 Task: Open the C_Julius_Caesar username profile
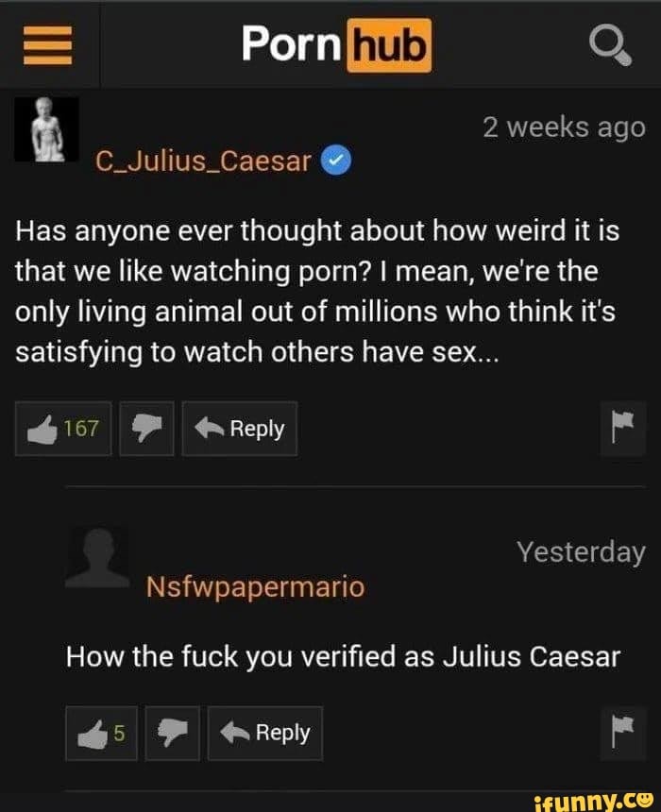tap(203, 161)
